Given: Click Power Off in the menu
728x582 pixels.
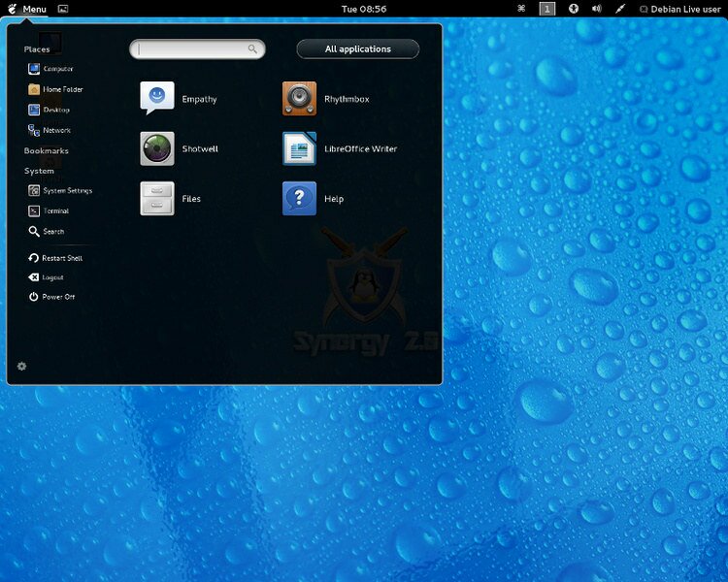Looking at the screenshot, I should 56,297.
